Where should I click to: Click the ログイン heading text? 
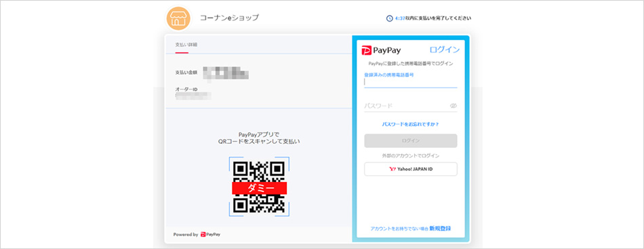tap(445, 50)
